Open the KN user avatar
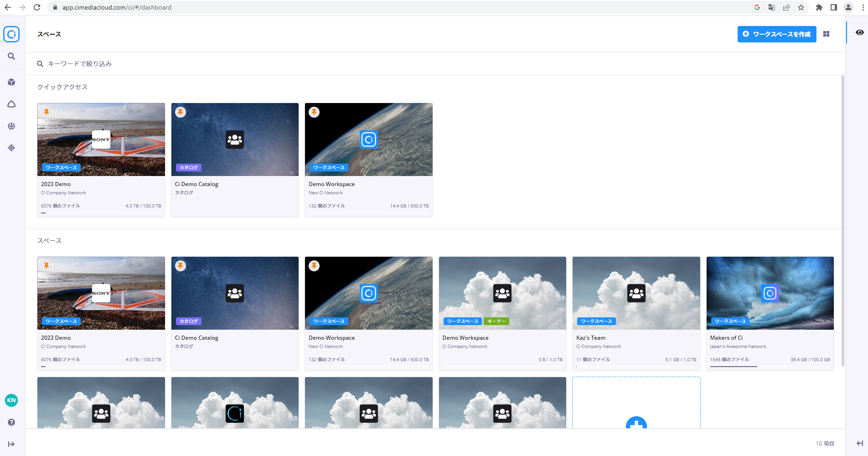This screenshot has width=868, height=456. click(11, 400)
